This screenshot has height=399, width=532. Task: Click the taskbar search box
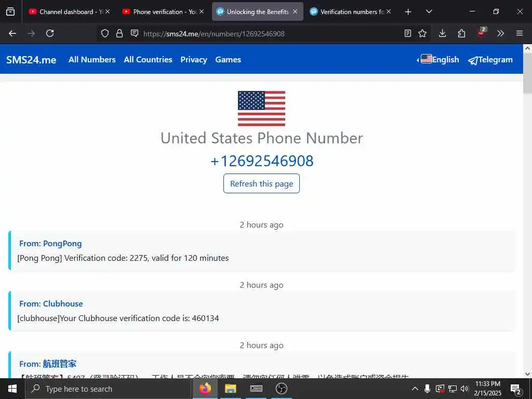(x=108, y=389)
